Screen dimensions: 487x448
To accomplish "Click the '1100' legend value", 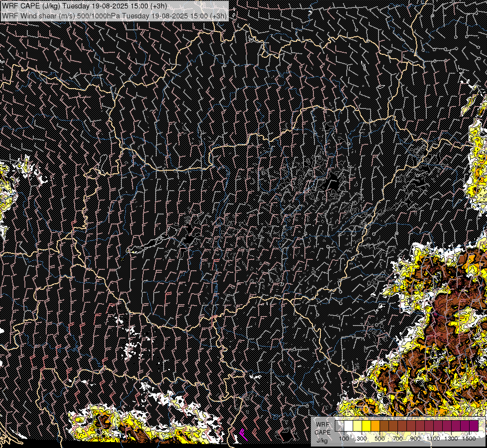I will coord(433,439).
